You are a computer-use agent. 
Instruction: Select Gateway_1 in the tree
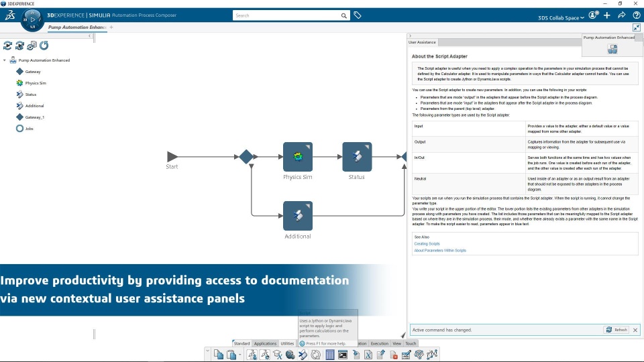(34, 117)
